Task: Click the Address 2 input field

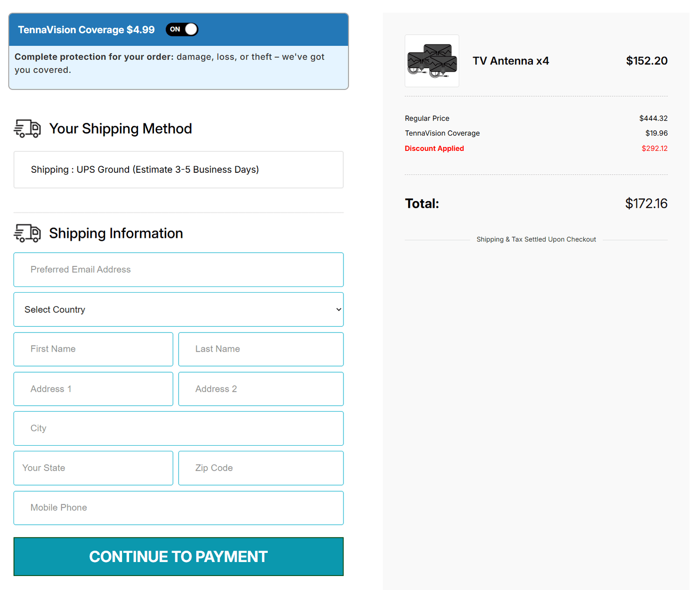Action: coord(261,388)
